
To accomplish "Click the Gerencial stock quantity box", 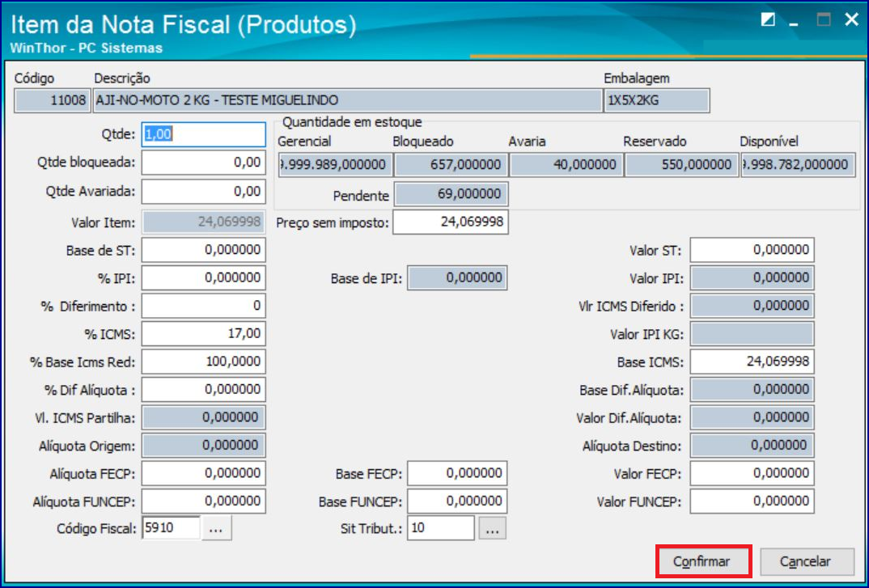I will point(335,165).
